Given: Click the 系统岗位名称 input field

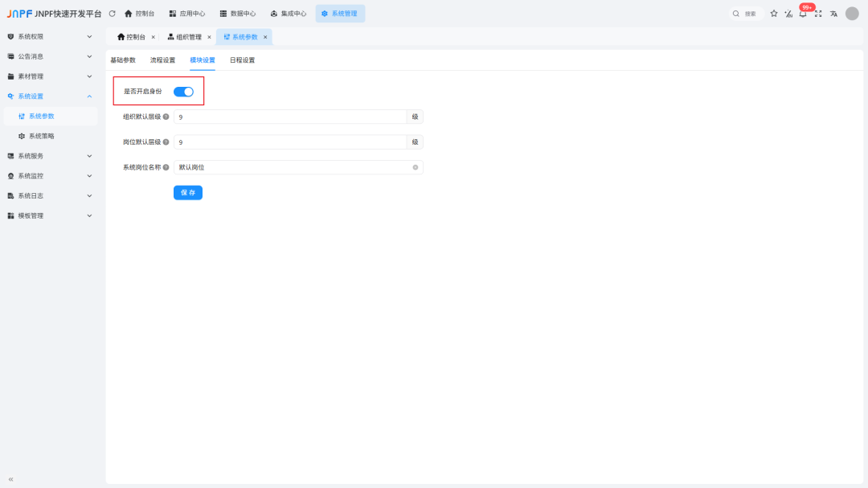Looking at the screenshot, I should pos(298,167).
